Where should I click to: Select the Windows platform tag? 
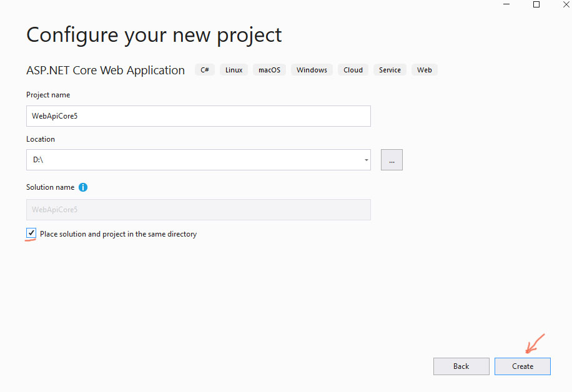[312, 70]
